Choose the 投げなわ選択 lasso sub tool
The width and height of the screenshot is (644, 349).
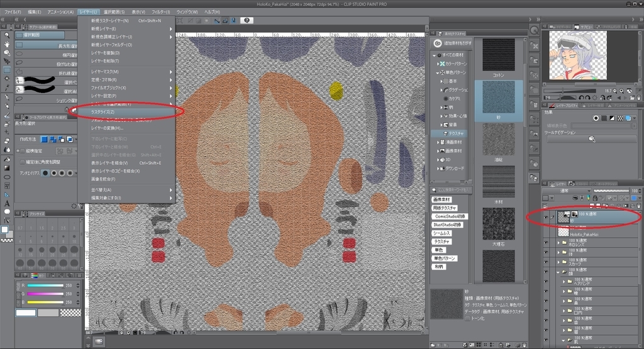pyautogui.click(x=46, y=64)
